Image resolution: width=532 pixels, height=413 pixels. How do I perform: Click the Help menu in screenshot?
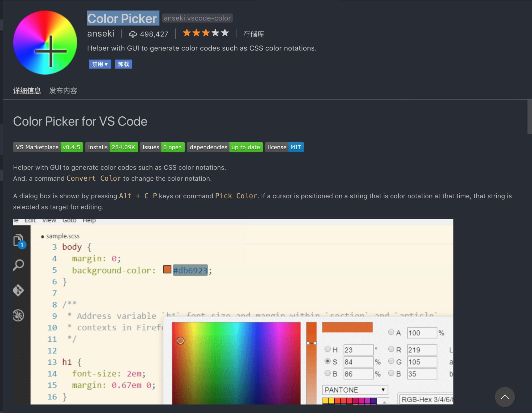tap(89, 220)
